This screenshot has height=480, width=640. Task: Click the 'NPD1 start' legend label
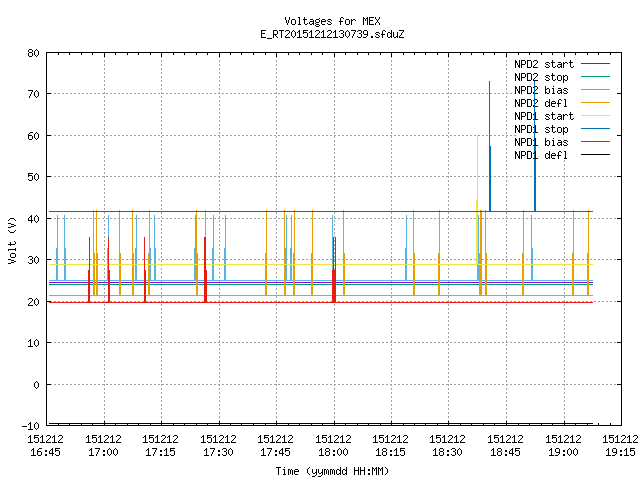[544, 116]
